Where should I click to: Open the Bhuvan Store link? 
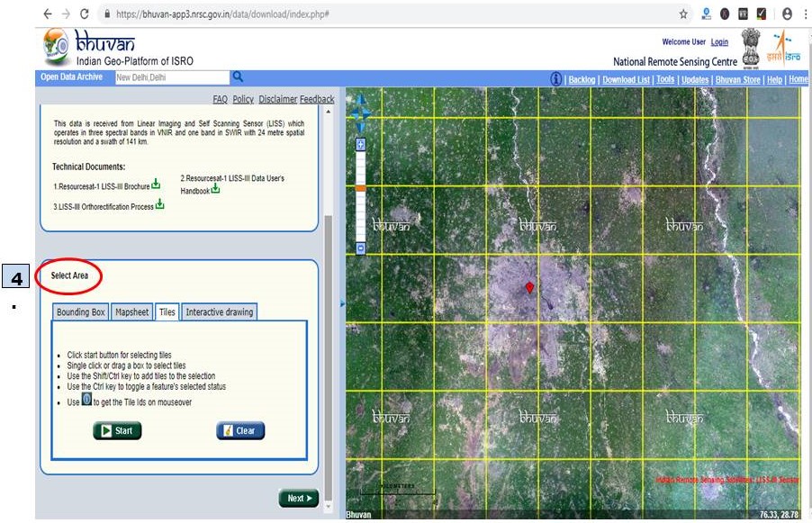(738, 80)
